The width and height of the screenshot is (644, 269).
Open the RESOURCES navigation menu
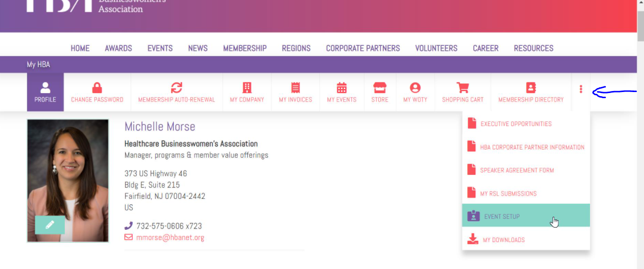point(534,48)
